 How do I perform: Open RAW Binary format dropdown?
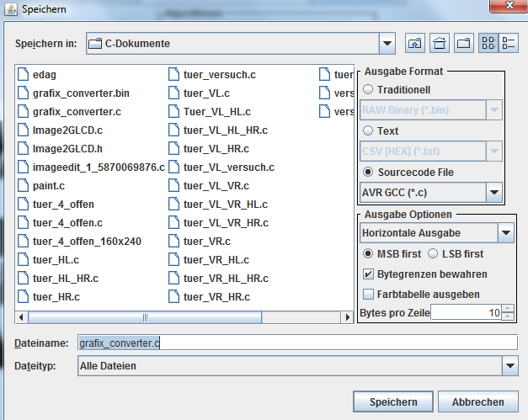494,109
